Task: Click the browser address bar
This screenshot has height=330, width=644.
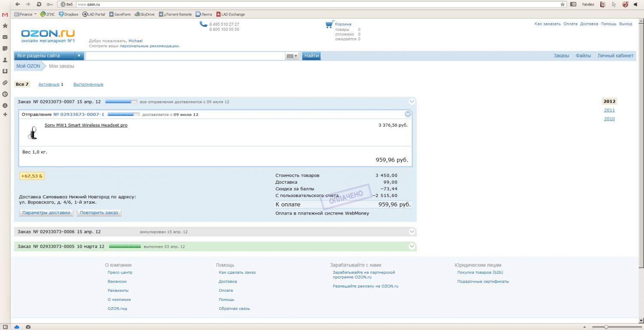Action: 318,4
